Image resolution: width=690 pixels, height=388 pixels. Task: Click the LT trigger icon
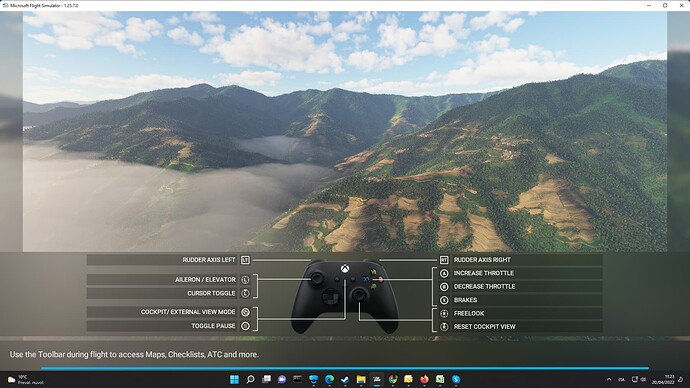(x=245, y=260)
